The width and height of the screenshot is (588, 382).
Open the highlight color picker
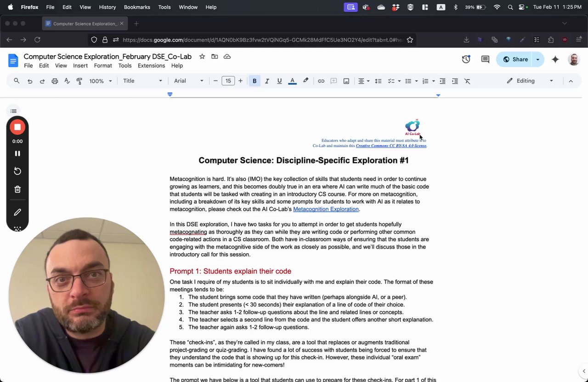(x=305, y=81)
